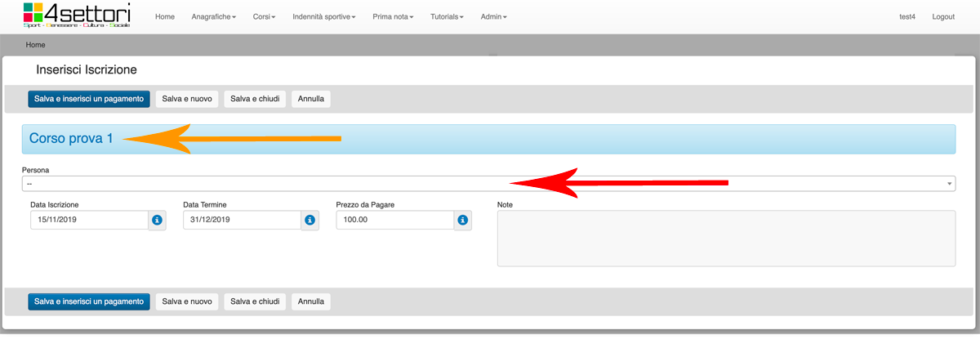Click info icon next to Data Termine
The image size is (980, 357).
click(310, 221)
